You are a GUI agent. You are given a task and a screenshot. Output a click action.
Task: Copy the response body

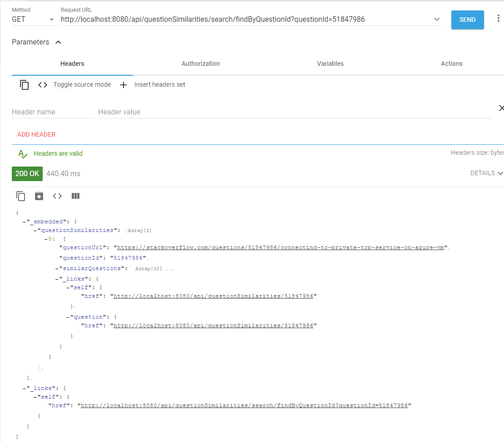point(20,196)
